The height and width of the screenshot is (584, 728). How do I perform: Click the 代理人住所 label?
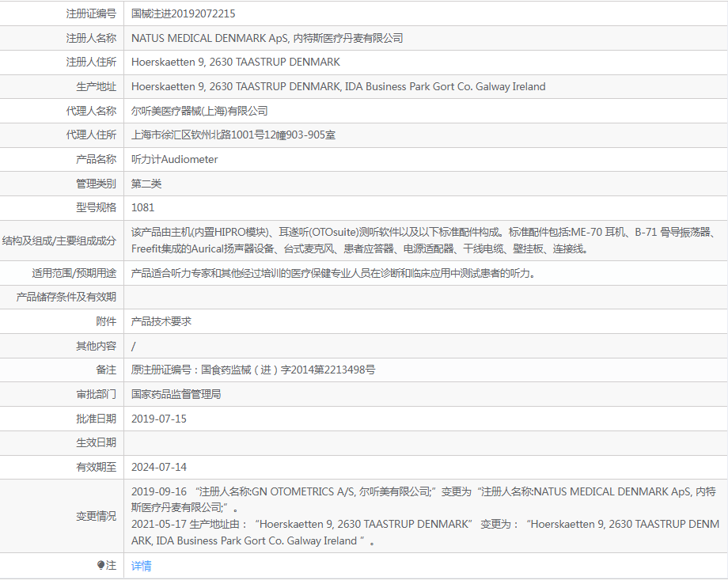coord(91,135)
